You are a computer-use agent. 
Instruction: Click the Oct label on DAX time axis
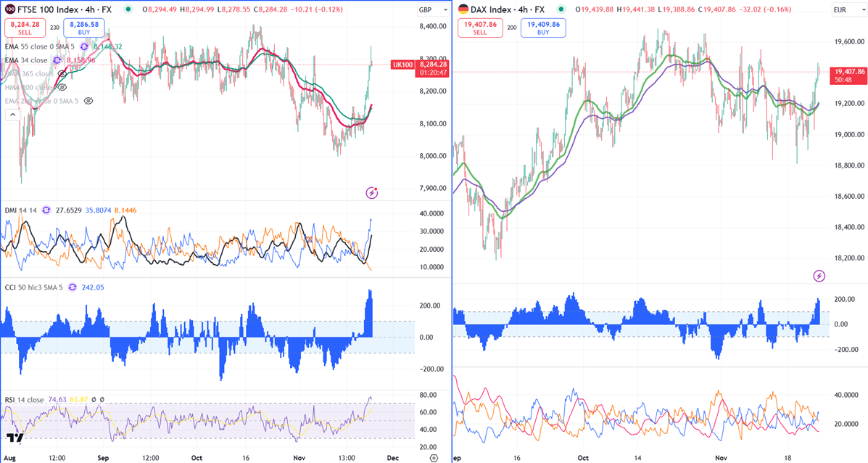coord(583,458)
